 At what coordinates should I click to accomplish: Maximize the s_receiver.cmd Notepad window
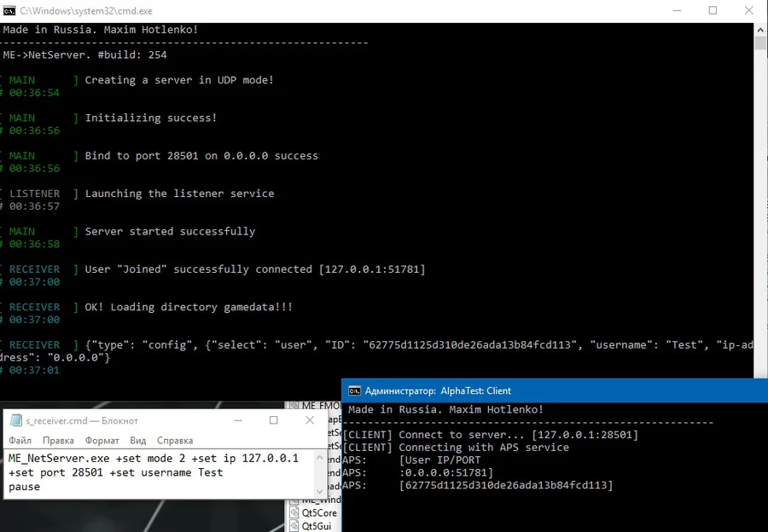click(x=274, y=420)
